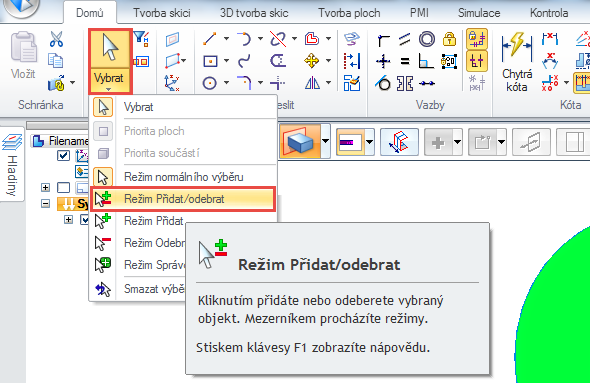Select the scissors cut icon
This screenshot has width=590, height=383.
tap(56, 39)
